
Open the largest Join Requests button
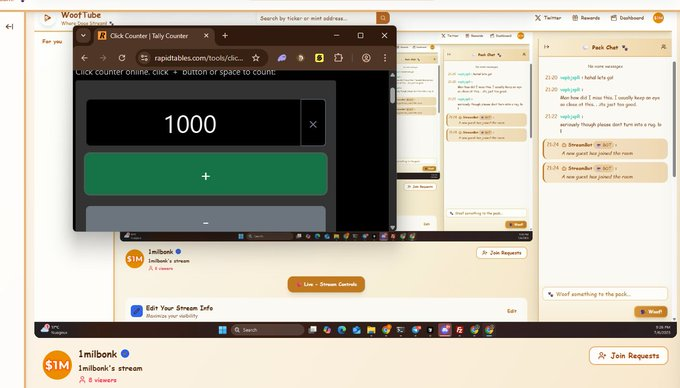click(x=628, y=355)
